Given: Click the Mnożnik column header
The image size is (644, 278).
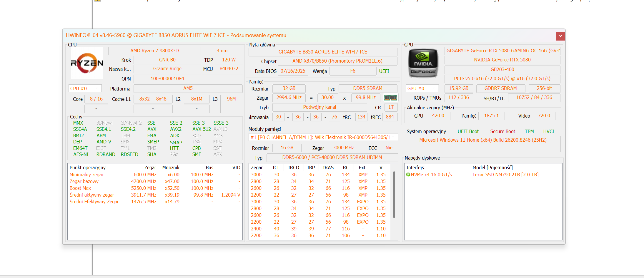Looking at the screenshot, I should [x=171, y=168].
